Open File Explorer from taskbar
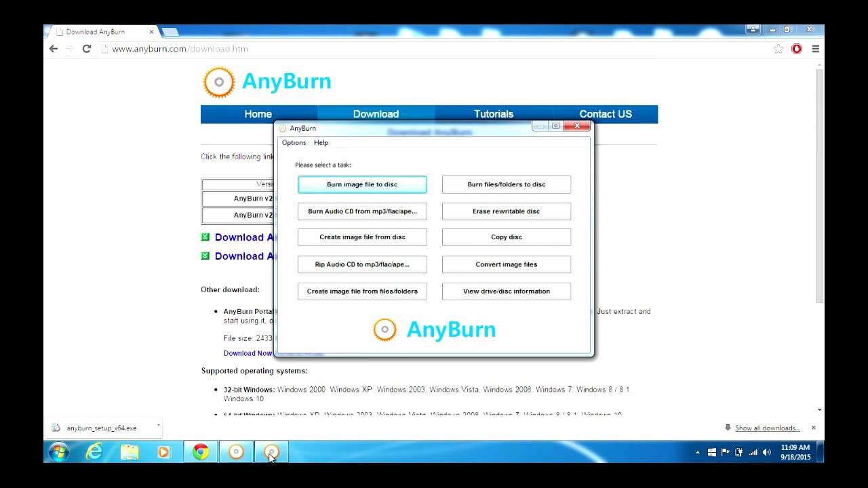 [x=130, y=452]
